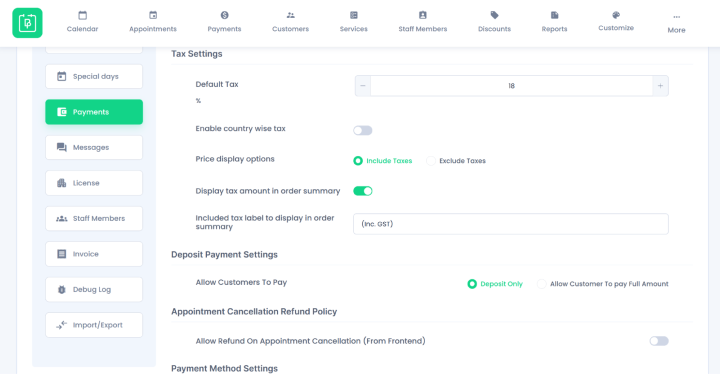This screenshot has width=720, height=374.
Task: Go to Services label in top menu
Action: tap(354, 29)
